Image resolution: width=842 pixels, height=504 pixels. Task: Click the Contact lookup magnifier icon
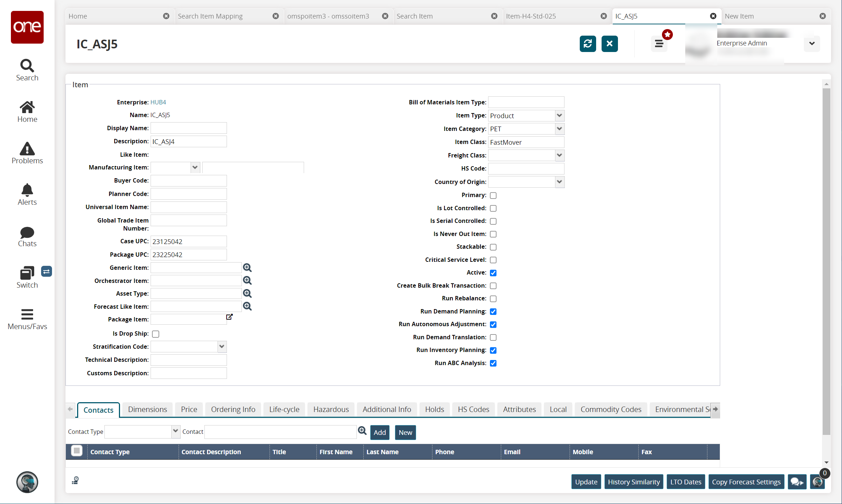point(362,431)
